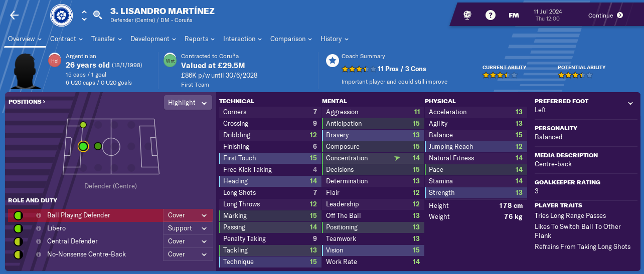This screenshot has width=644, height=274.
Task: Select the defensive midfielder position dot
Action: pos(98,146)
